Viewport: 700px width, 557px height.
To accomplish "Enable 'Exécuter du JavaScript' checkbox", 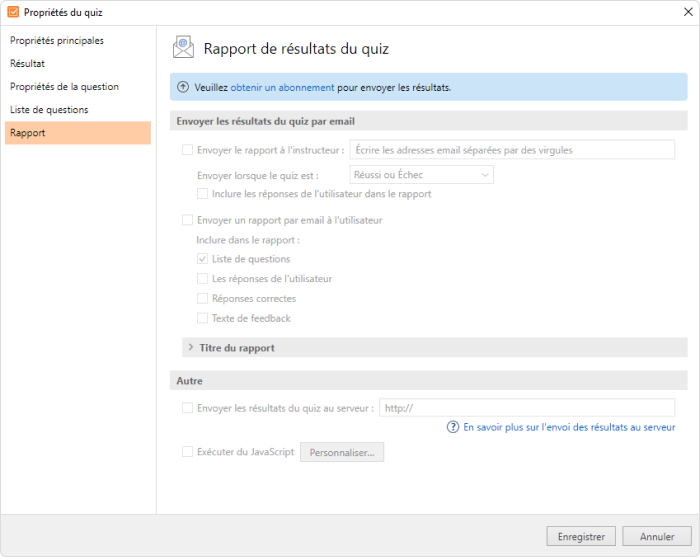I will point(188,452).
